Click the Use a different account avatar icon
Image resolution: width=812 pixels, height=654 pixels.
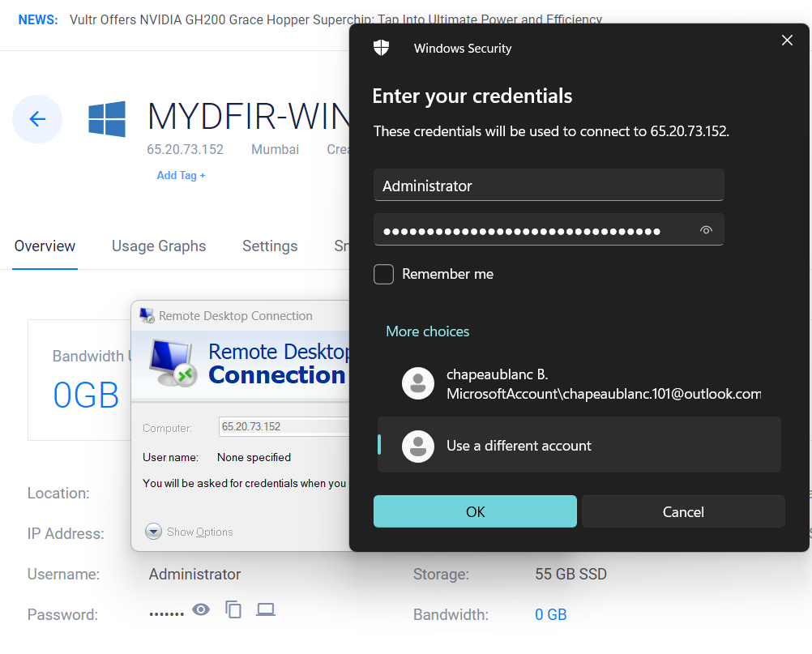pyautogui.click(x=418, y=446)
